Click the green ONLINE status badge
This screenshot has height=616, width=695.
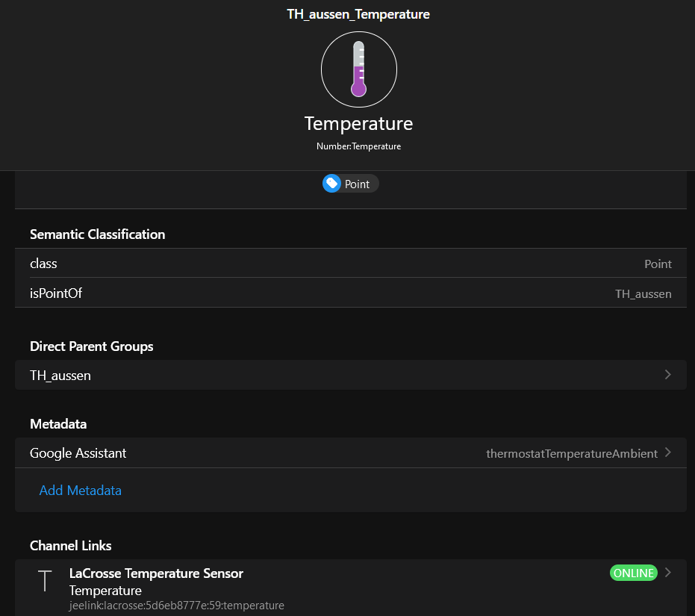point(633,573)
